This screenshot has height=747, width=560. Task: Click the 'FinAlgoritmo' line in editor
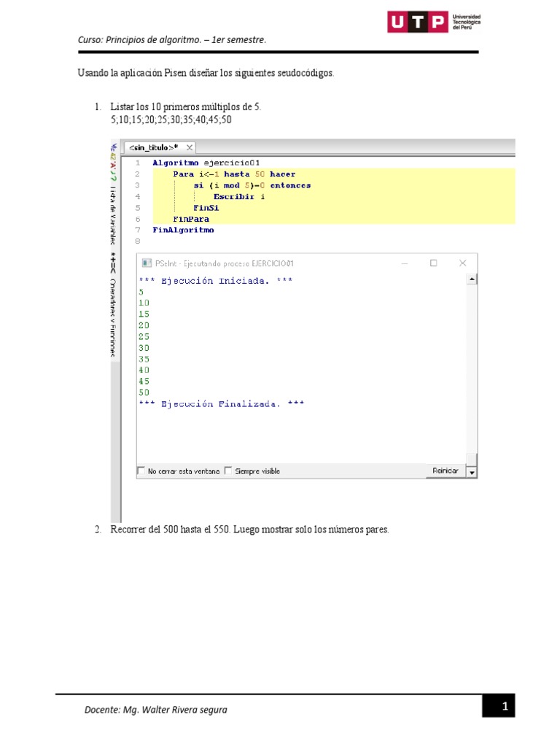pyautogui.click(x=183, y=230)
